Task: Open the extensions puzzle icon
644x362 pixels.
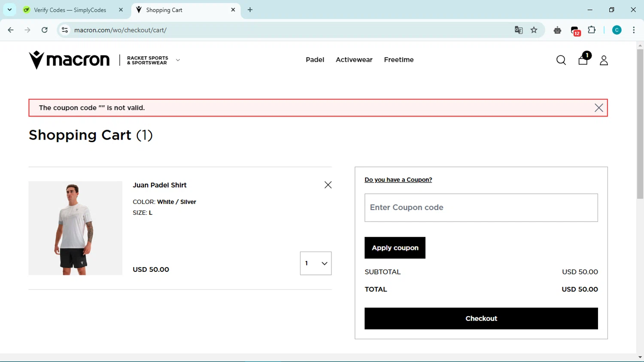Action: point(592,30)
